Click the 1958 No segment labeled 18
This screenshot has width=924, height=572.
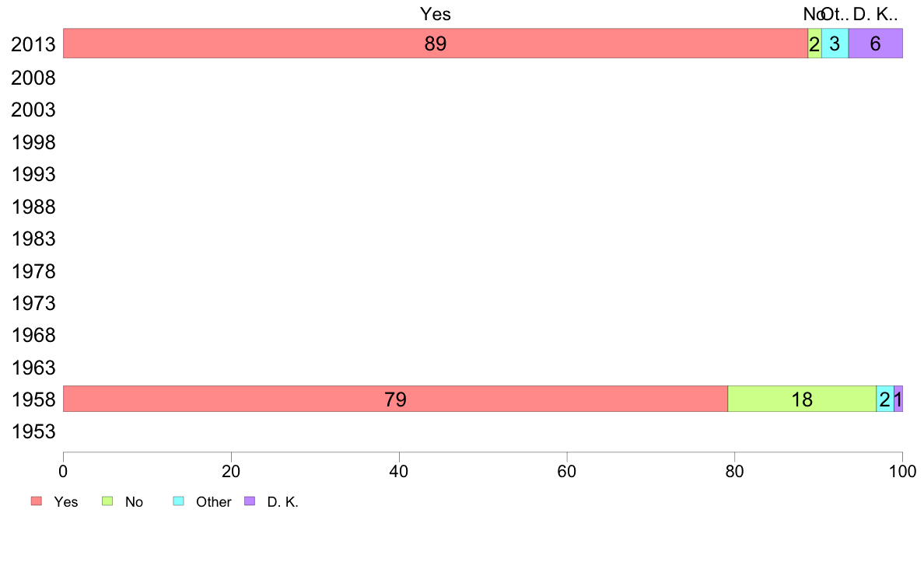coord(802,399)
